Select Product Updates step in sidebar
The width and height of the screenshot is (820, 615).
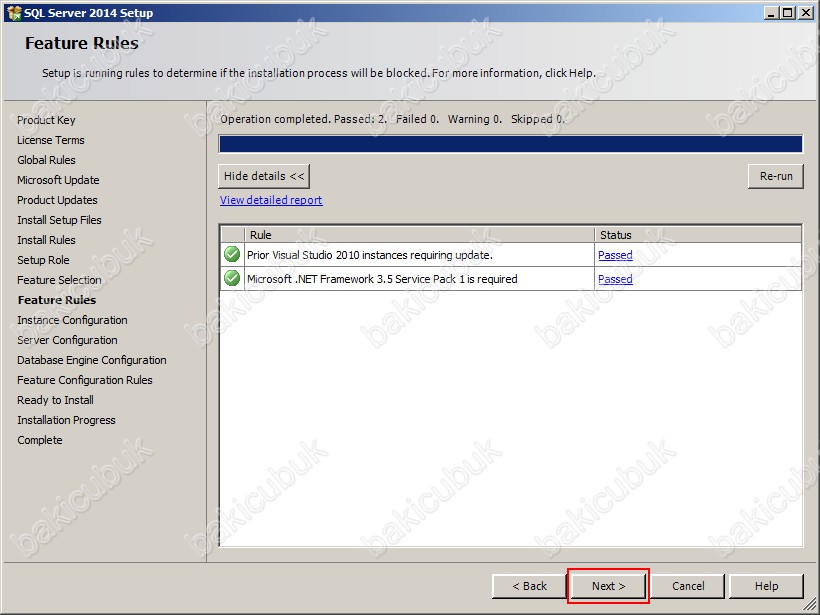pyautogui.click(x=57, y=200)
